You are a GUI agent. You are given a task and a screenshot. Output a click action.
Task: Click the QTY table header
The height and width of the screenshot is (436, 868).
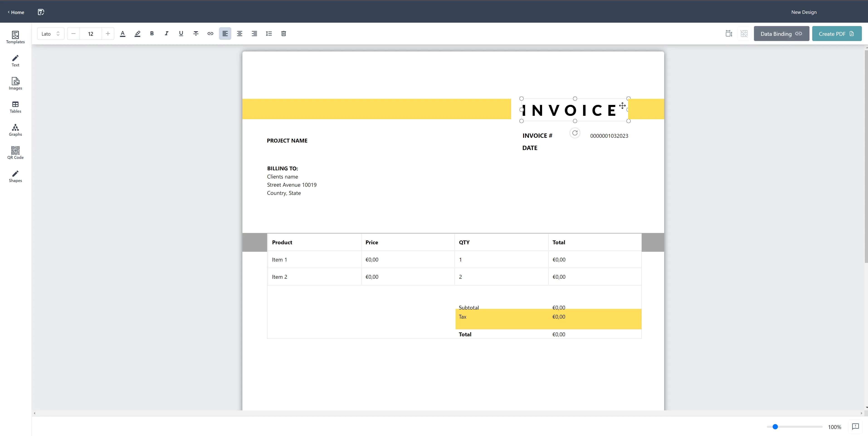(464, 242)
